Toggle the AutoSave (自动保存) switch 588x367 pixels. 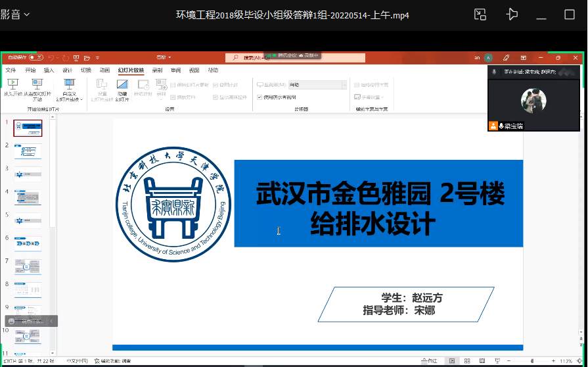click(x=35, y=58)
